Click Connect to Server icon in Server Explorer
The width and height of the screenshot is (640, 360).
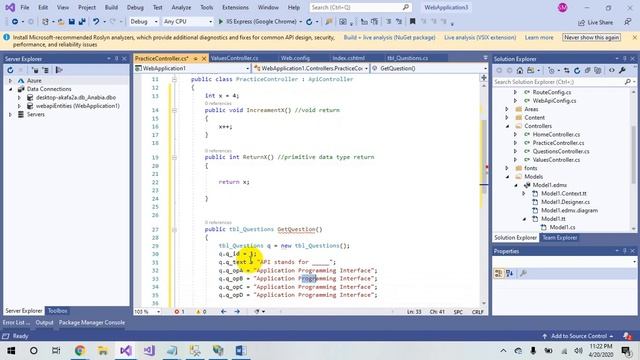point(45,70)
